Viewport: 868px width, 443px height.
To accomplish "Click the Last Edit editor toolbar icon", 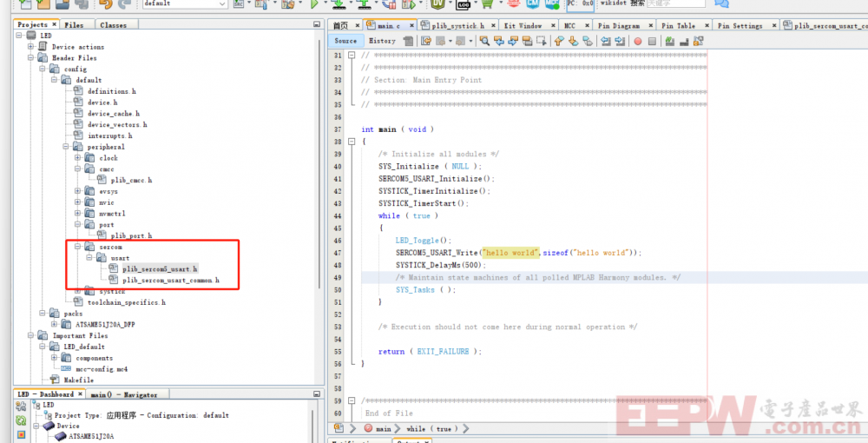I will tap(425, 41).
